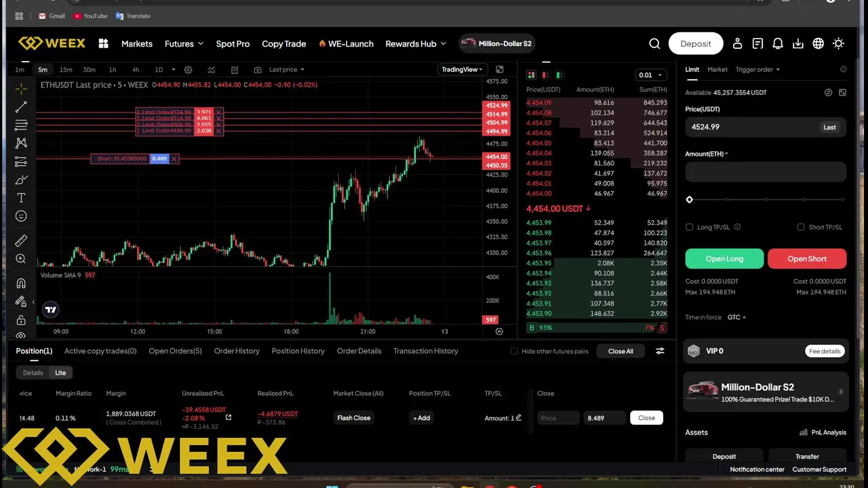Show combined buy and sell order book view
The width and height of the screenshot is (868, 488).
point(531,75)
